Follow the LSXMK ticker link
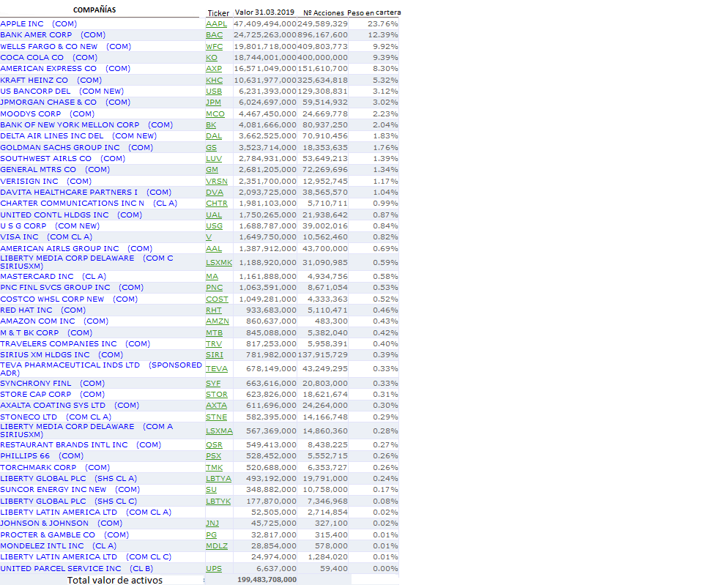 (x=219, y=262)
